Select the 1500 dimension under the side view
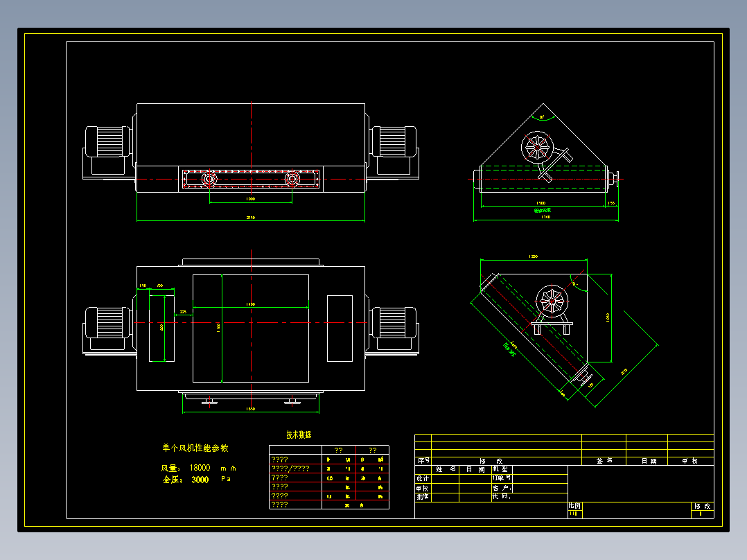Screen dimensions: 747x560 [x=541, y=203]
